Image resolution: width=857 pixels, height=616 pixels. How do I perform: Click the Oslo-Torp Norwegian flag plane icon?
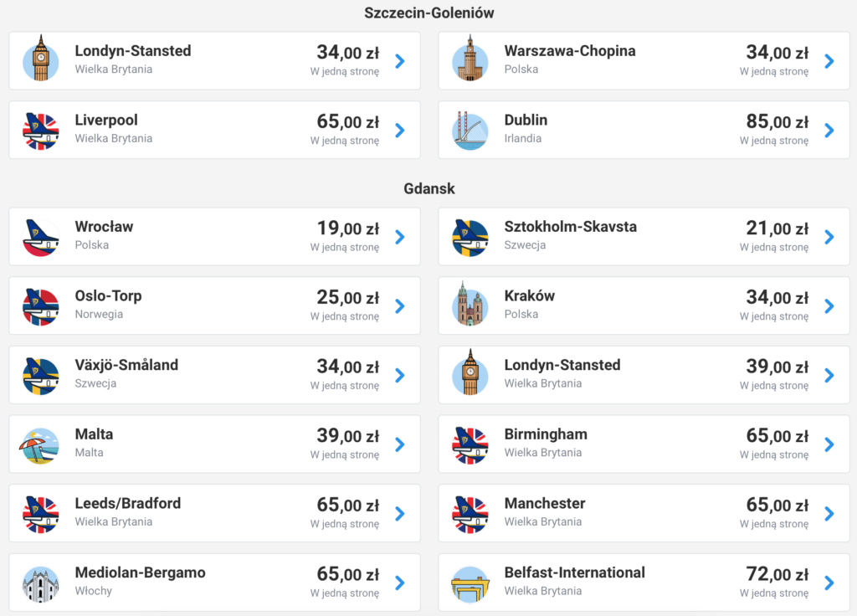click(x=40, y=305)
